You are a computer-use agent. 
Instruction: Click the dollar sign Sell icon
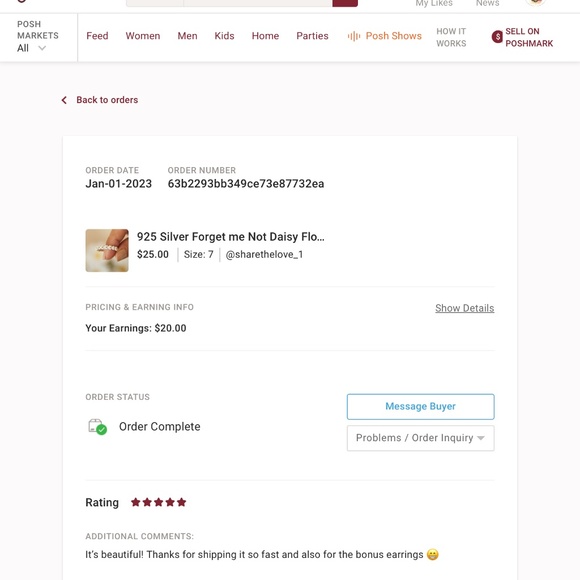497,37
